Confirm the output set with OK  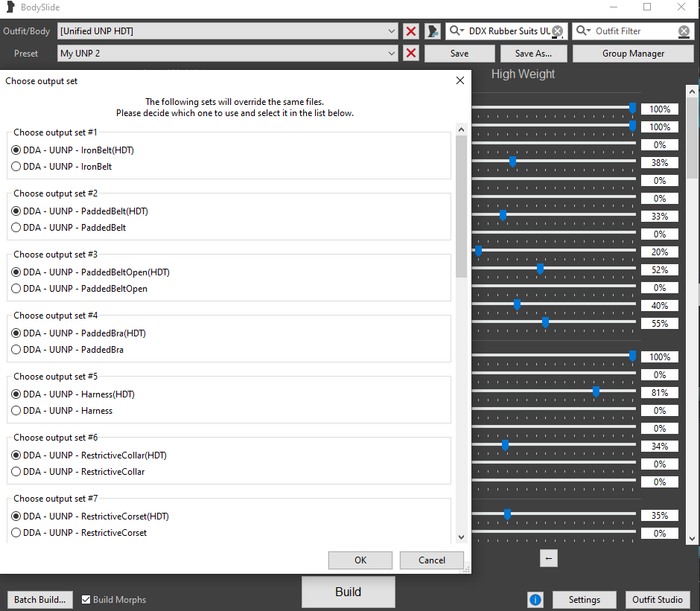pos(360,560)
